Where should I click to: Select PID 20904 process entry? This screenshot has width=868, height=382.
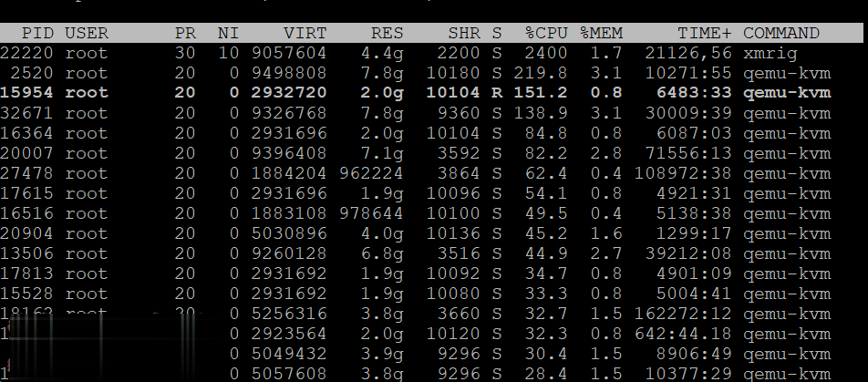29,233
